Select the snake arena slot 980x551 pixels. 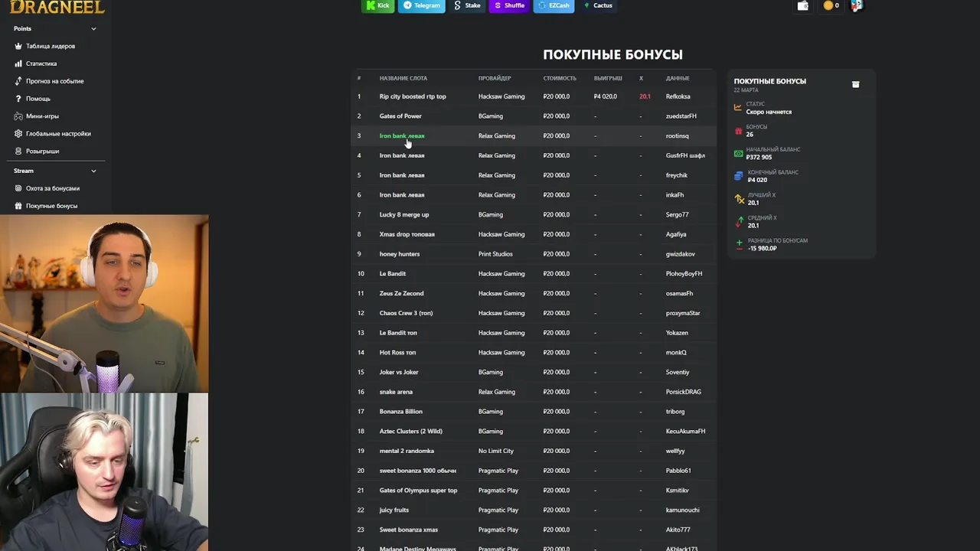pos(396,392)
